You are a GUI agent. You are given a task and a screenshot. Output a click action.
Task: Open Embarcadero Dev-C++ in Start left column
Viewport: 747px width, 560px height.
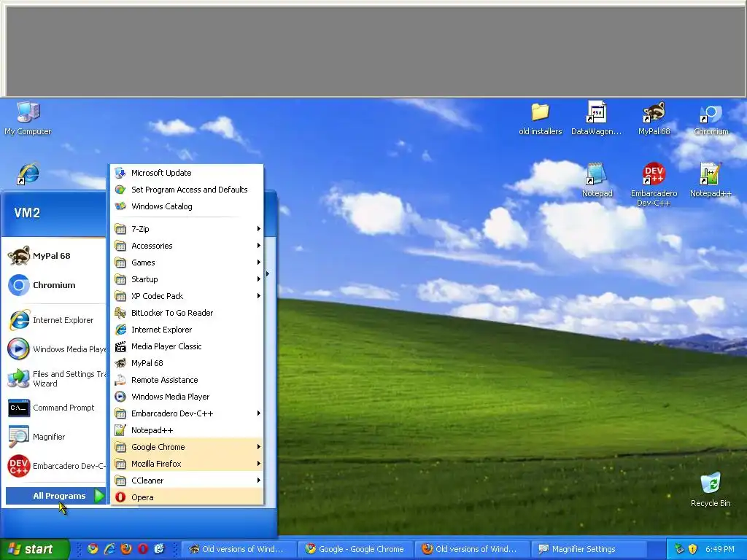click(55, 466)
